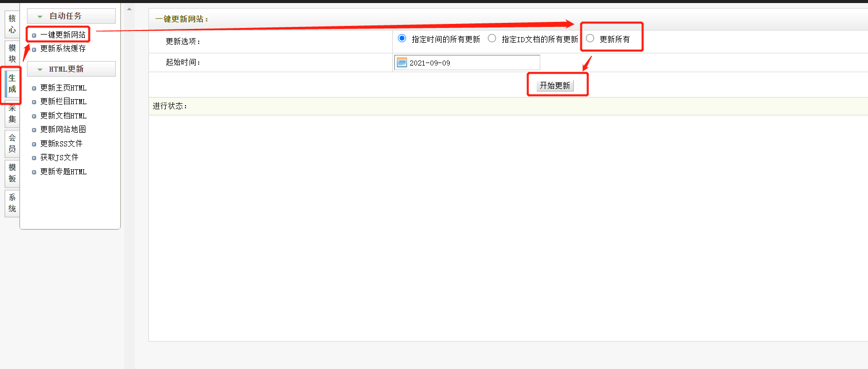Screen dimensions: 868x369
Task: Click the 进行状态 label text
Action: (x=170, y=106)
